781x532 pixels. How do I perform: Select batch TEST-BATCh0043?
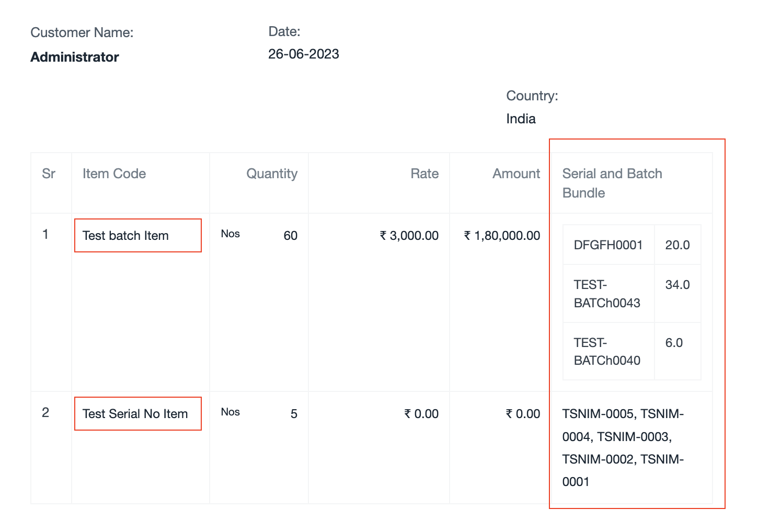[607, 294]
